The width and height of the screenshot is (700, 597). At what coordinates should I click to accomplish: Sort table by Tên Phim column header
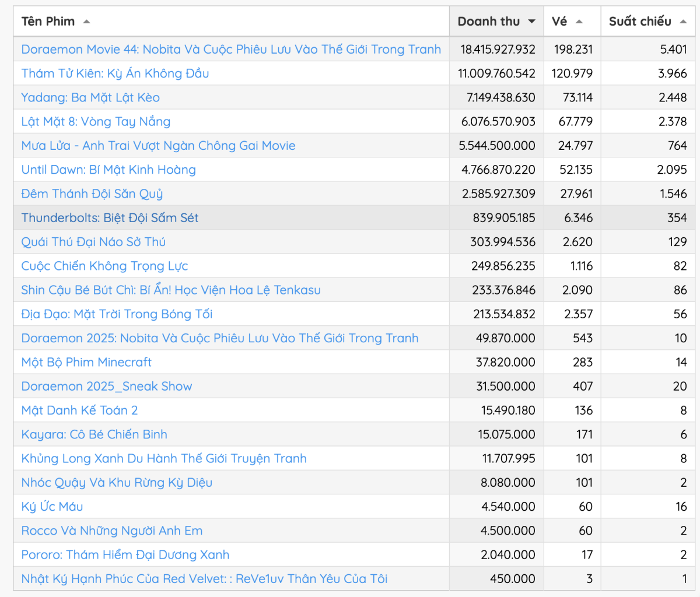[x=48, y=22]
